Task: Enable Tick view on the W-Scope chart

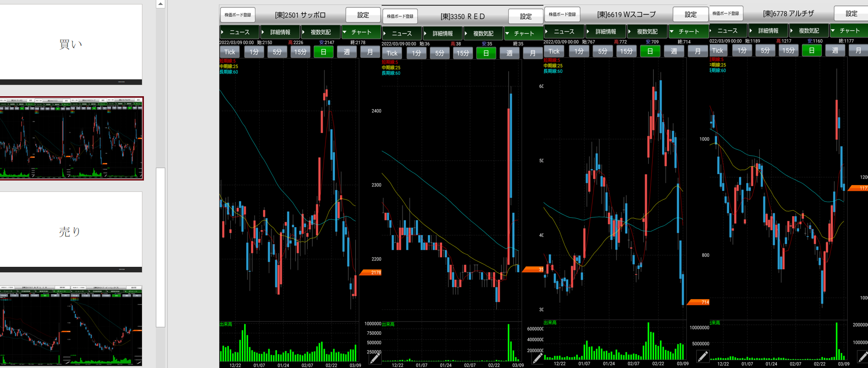Action: [554, 51]
